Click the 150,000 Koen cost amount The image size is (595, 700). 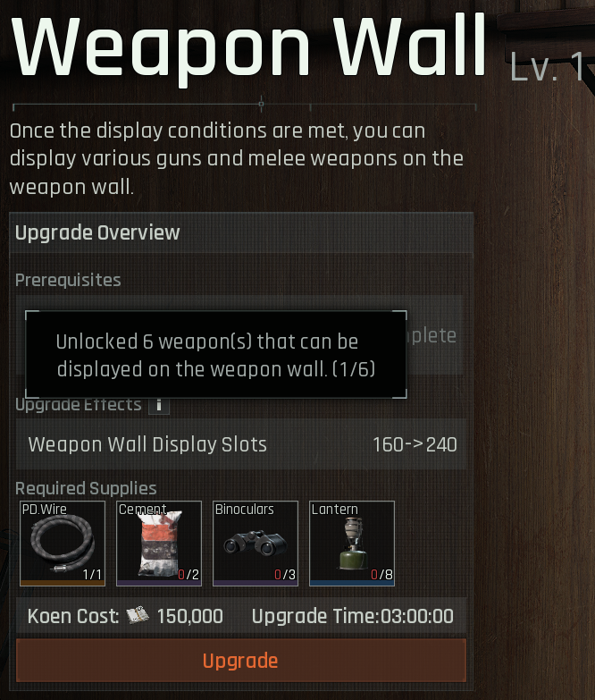pyautogui.click(x=190, y=616)
